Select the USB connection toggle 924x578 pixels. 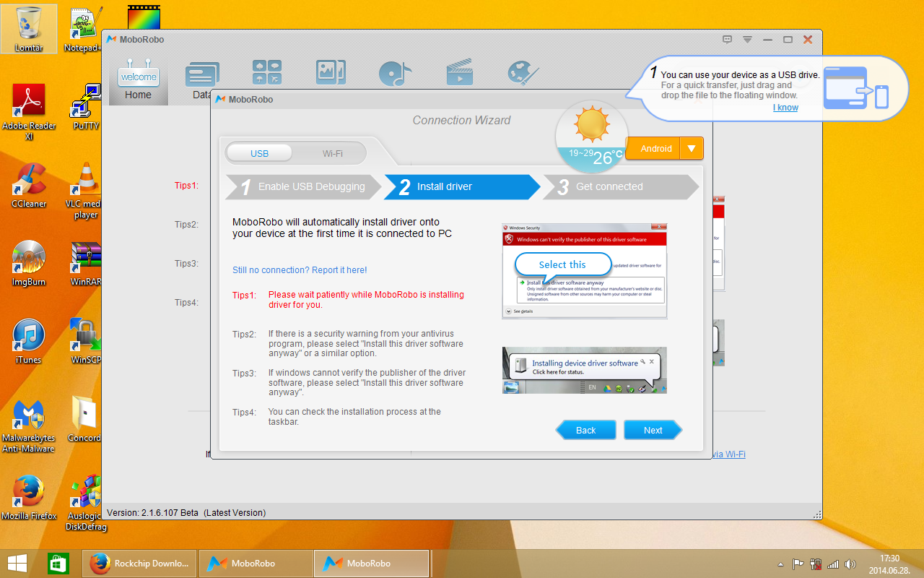(x=259, y=153)
